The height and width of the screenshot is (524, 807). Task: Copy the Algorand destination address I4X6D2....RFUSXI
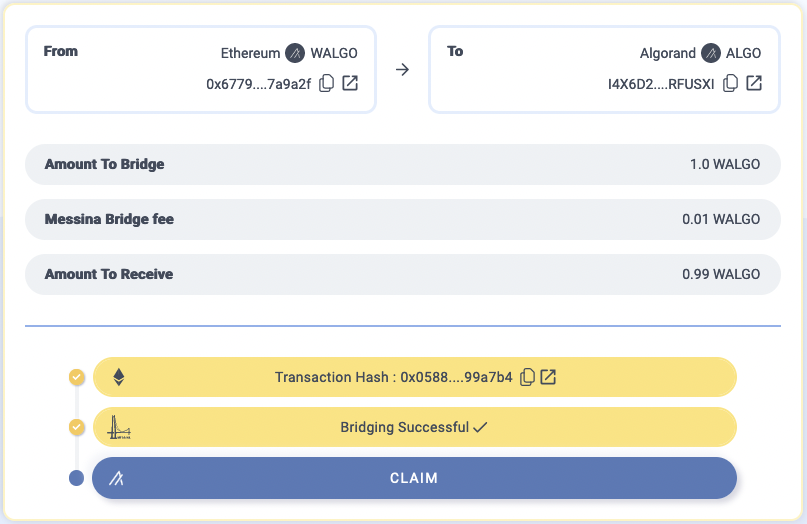tap(730, 83)
